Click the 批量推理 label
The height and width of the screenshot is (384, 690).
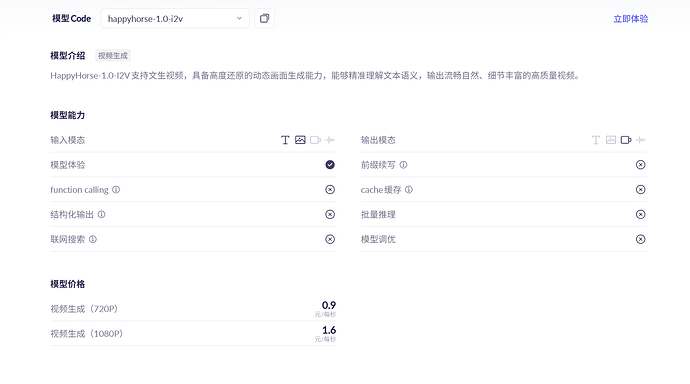[378, 215]
